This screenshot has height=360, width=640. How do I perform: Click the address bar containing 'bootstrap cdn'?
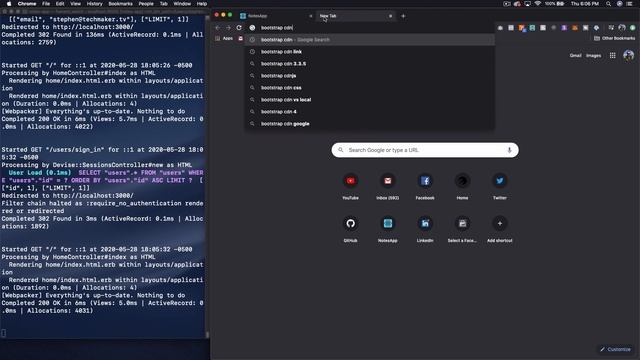coord(370,28)
